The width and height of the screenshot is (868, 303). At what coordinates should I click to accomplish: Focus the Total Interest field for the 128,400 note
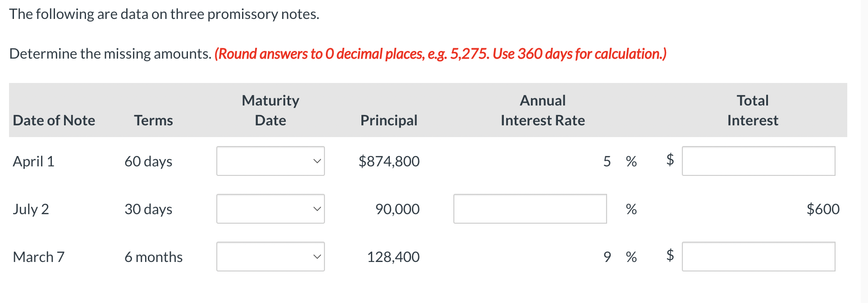pyautogui.click(x=758, y=257)
